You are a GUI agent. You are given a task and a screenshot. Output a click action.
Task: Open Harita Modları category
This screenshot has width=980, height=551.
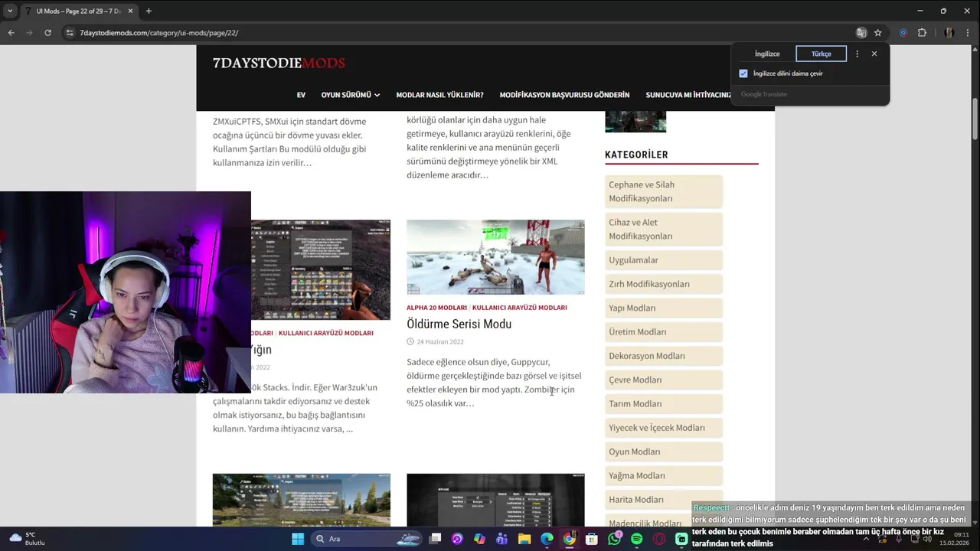(663, 500)
